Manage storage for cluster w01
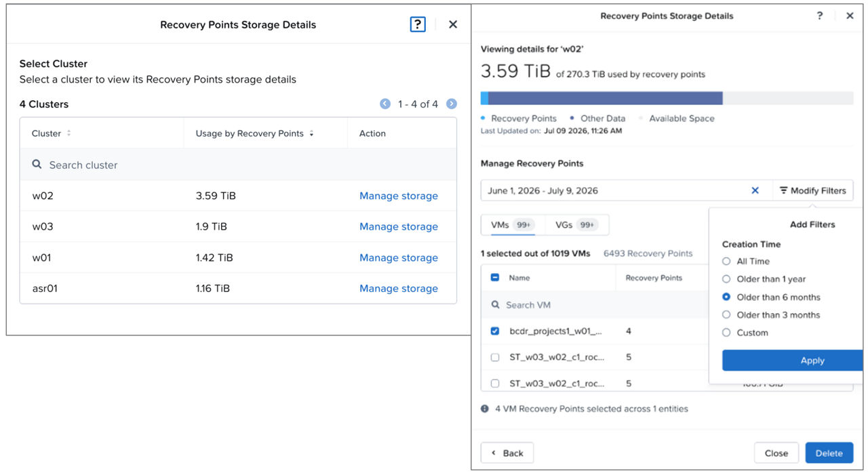This screenshot has height=473, width=868. 399,258
